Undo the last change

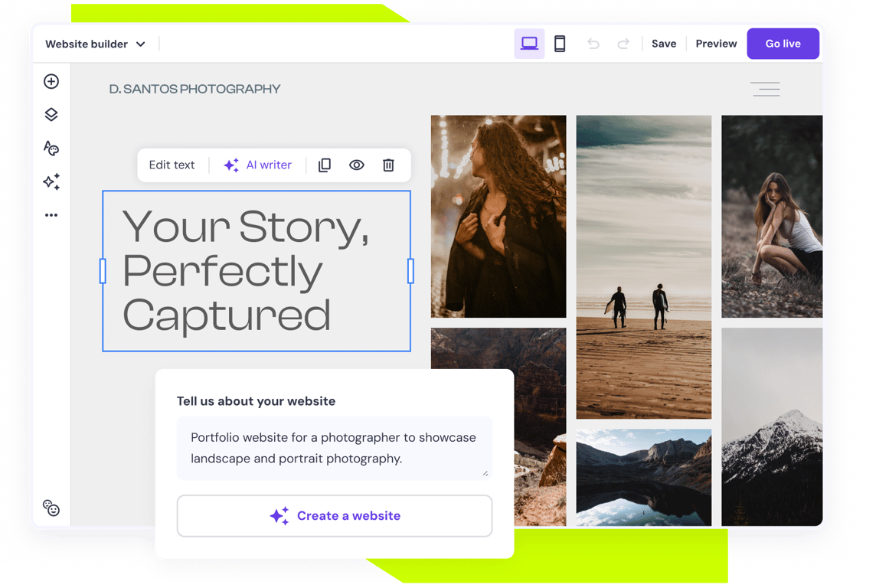[x=593, y=43]
